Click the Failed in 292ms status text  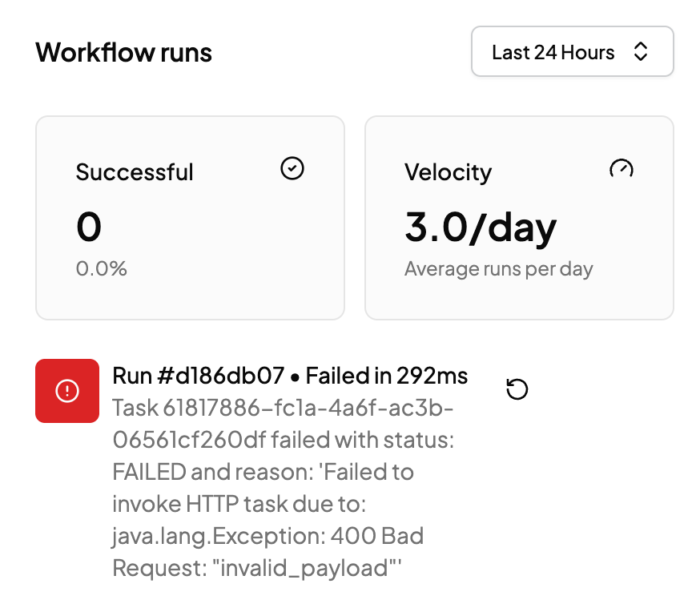[387, 376]
